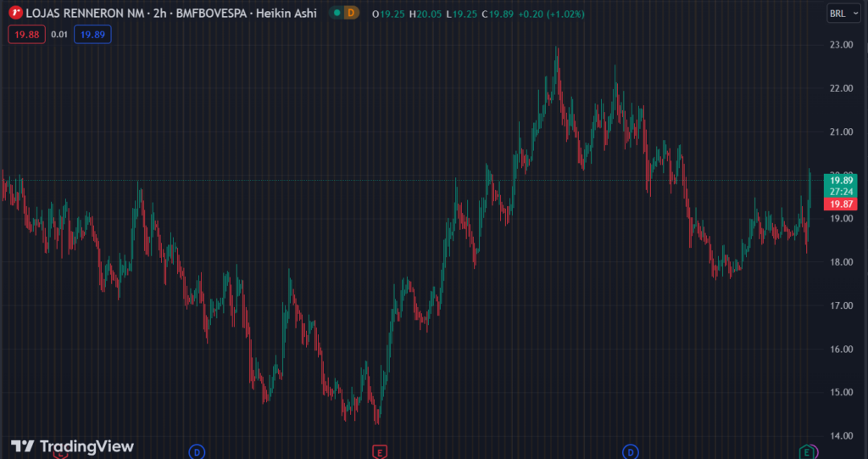This screenshot has height=459, width=868.
Task: Click the red E earnings marker
Action: point(379,452)
